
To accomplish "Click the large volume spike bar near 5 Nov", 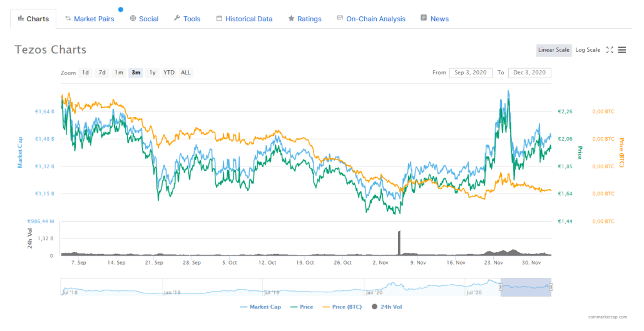I will point(399,243).
